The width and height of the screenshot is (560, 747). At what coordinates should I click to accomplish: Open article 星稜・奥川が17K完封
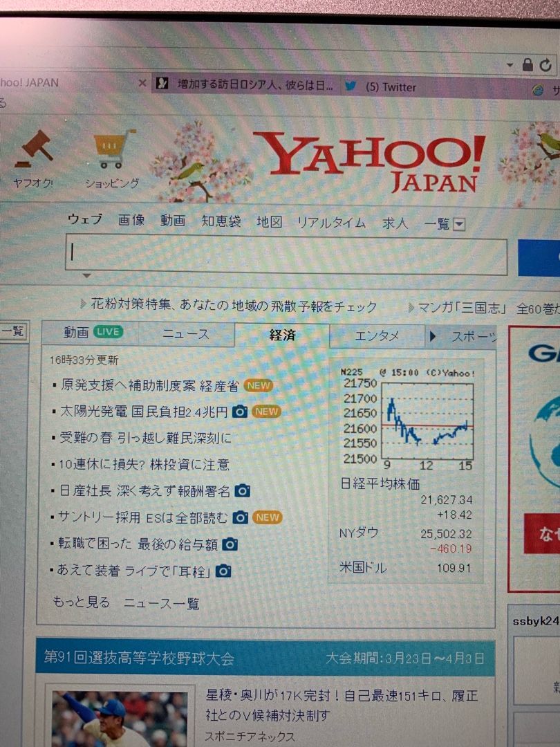pos(342,705)
